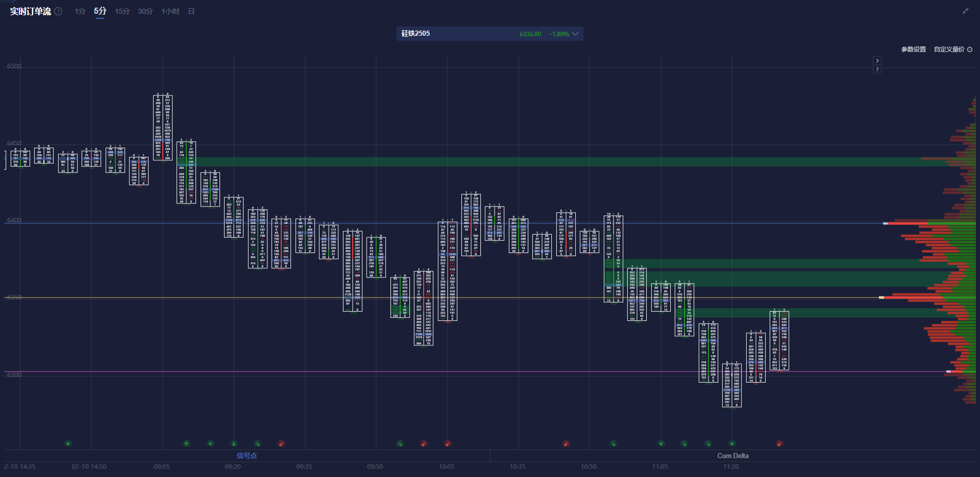980x477 pixels.
Task: Click the last red signal marker after 11:20
Action: coord(779,444)
